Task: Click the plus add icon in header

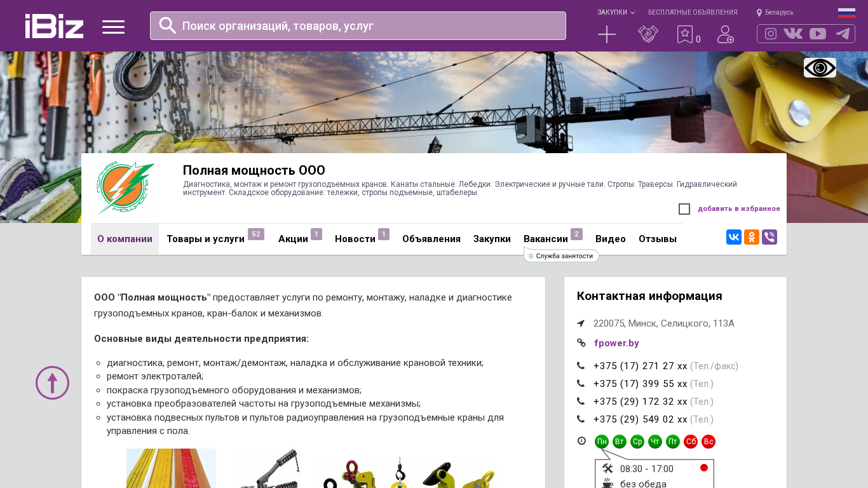Action: tap(607, 34)
